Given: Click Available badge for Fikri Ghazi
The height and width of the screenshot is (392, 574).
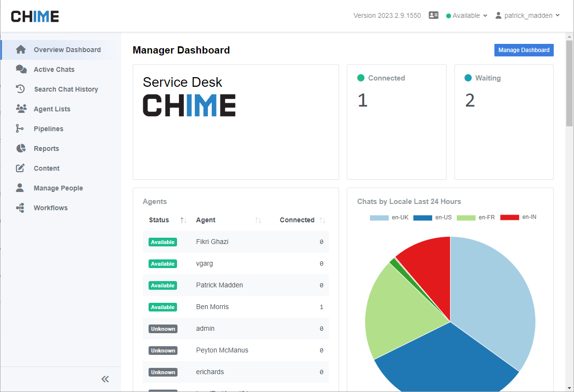Looking at the screenshot, I should click(x=163, y=242).
